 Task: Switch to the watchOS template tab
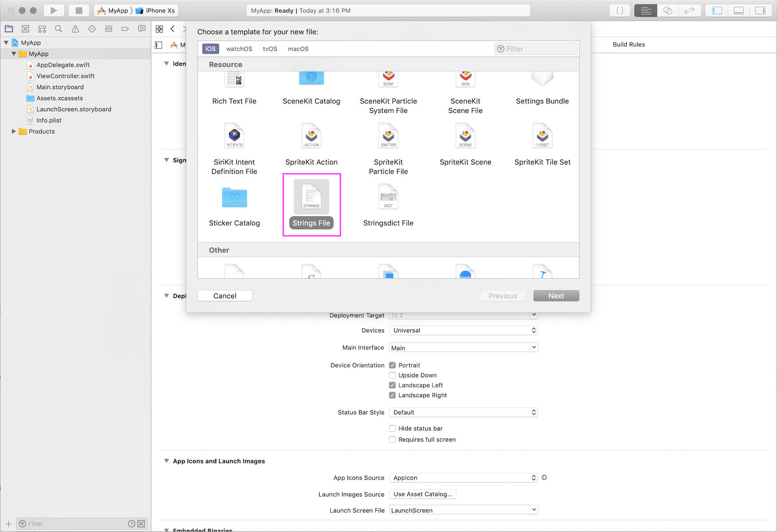coord(239,49)
